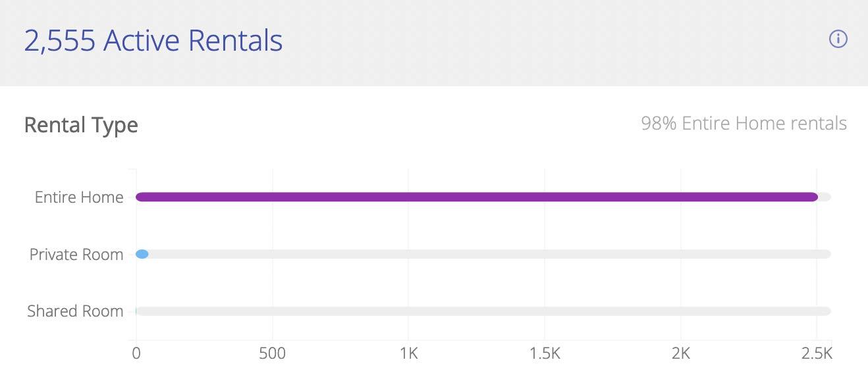868x391 pixels.
Task: Select the Rental Type heading
Action: (x=81, y=125)
